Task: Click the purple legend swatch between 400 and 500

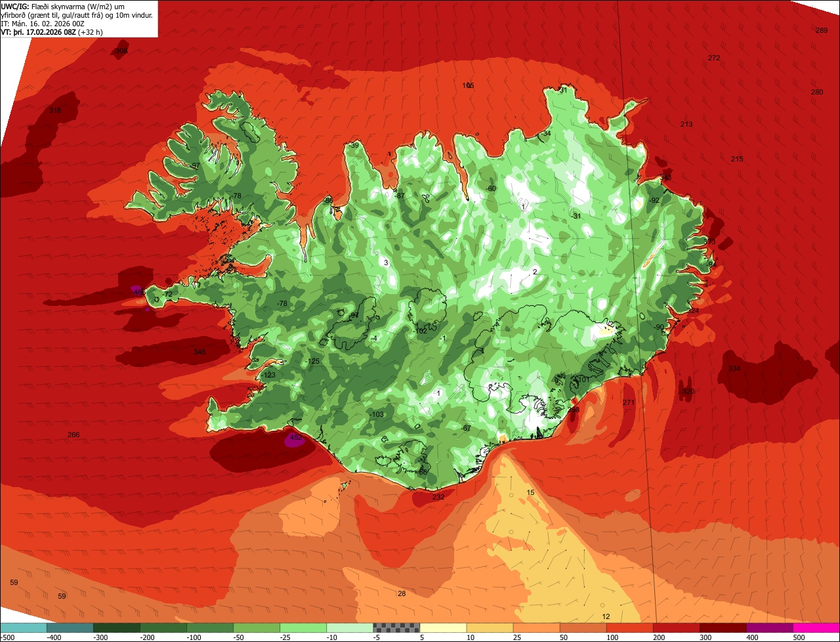Action: coord(769,628)
